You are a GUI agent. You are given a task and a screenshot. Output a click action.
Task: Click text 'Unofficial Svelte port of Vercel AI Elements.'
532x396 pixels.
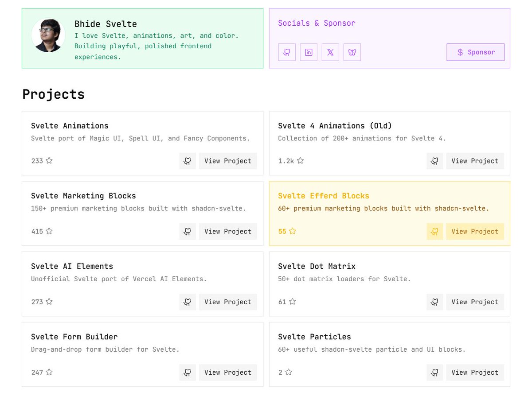(119, 279)
